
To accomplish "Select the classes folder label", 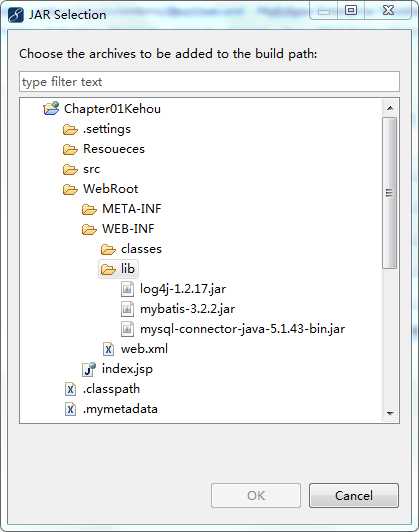I will pyautogui.click(x=141, y=249).
